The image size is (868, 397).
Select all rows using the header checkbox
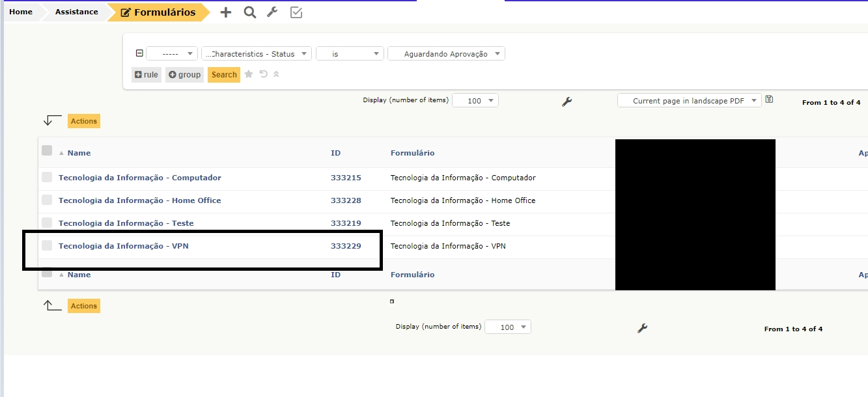(46, 150)
